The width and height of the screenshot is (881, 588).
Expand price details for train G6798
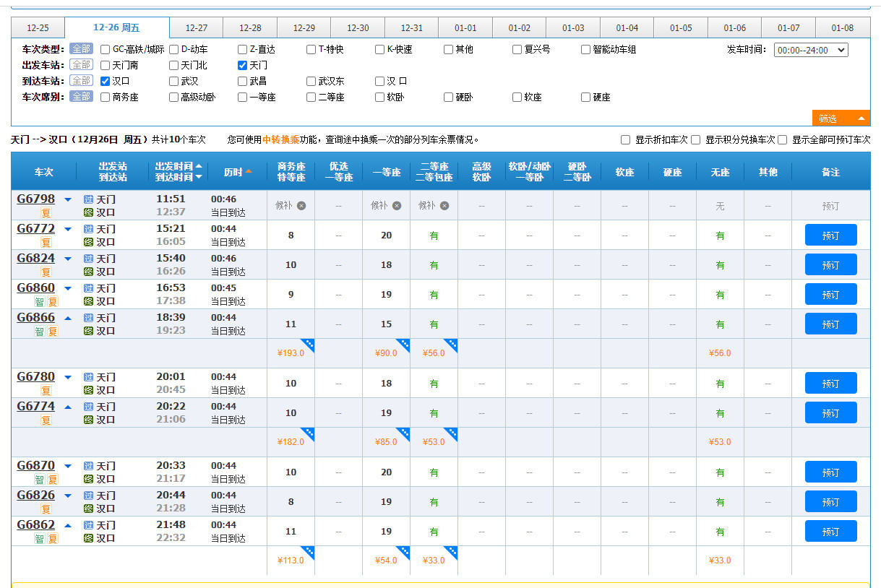(68, 199)
